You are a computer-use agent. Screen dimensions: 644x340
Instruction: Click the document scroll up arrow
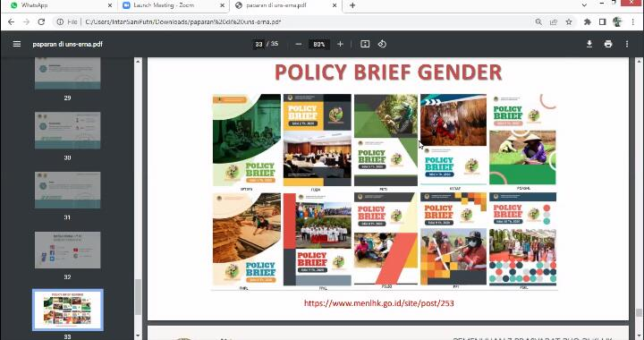(639, 61)
